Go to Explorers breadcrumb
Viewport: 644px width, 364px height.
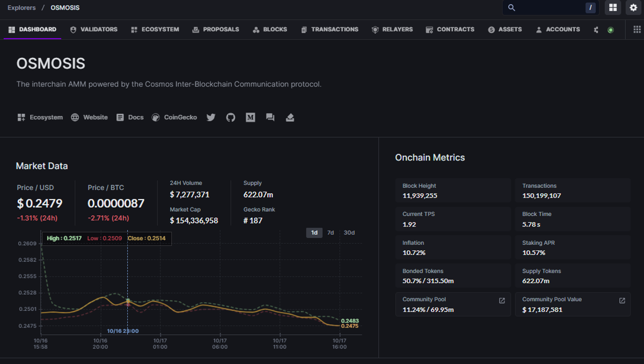(21, 8)
